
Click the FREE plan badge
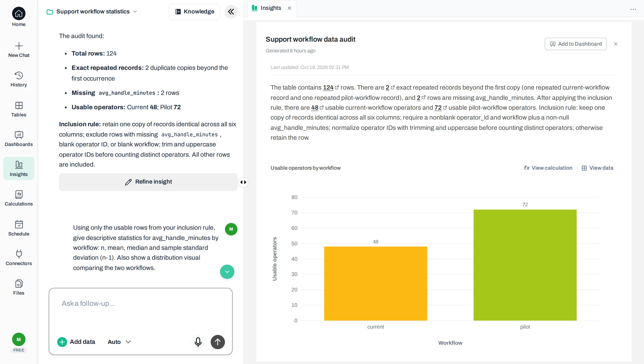click(19, 350)
